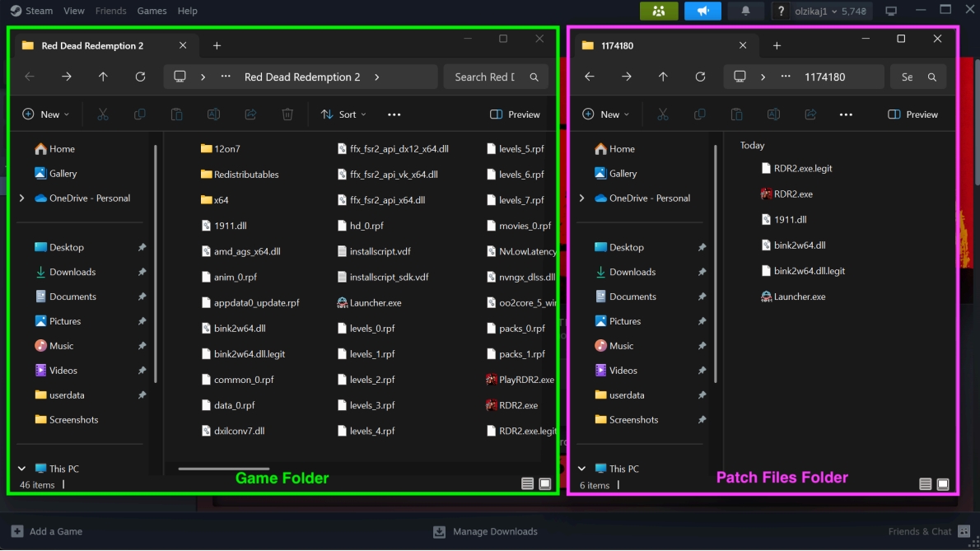
Task: Open Sort dropdown in game folder window
Action: coord(343,114)
